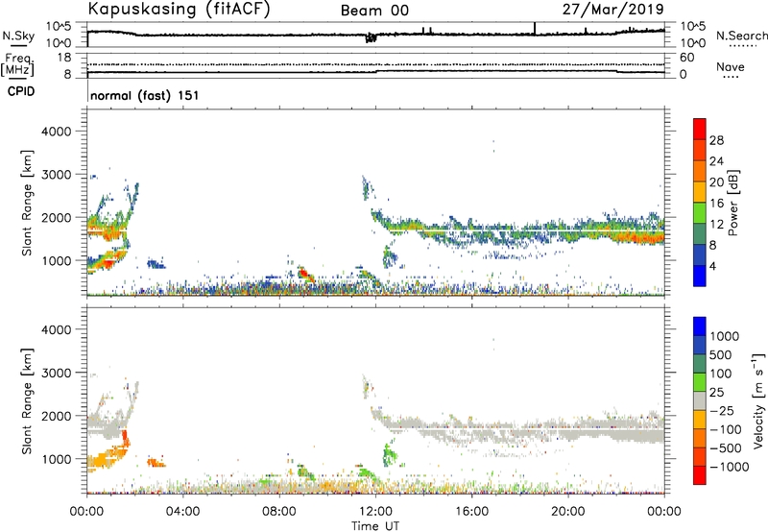Click the '16:00' time axis tick label

[471, 512]
